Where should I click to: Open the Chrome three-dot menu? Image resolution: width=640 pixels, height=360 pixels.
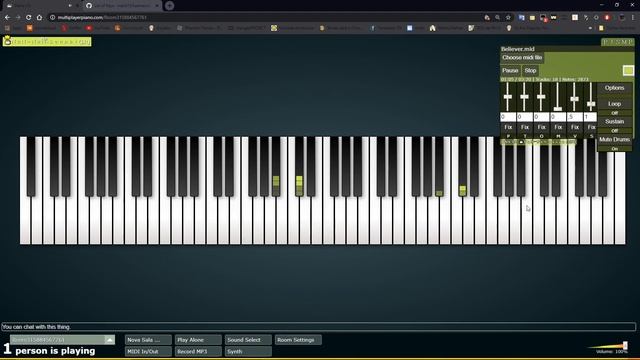coord(633,18)
